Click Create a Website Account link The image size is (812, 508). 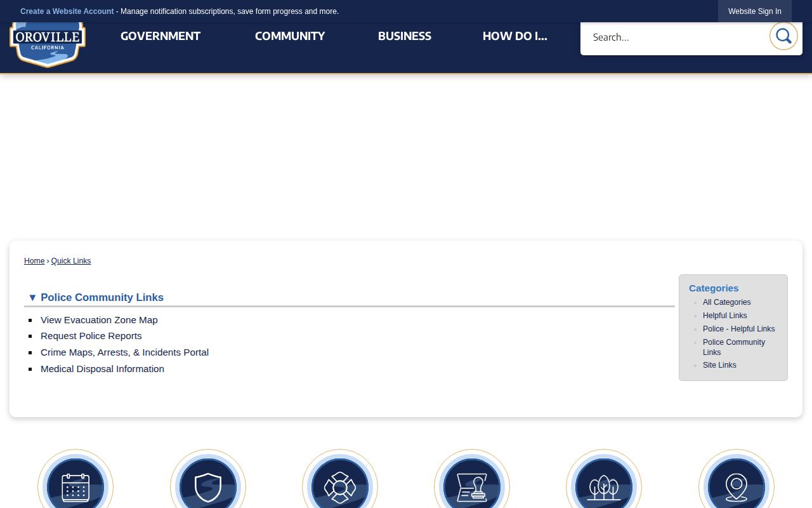(67, 11)
